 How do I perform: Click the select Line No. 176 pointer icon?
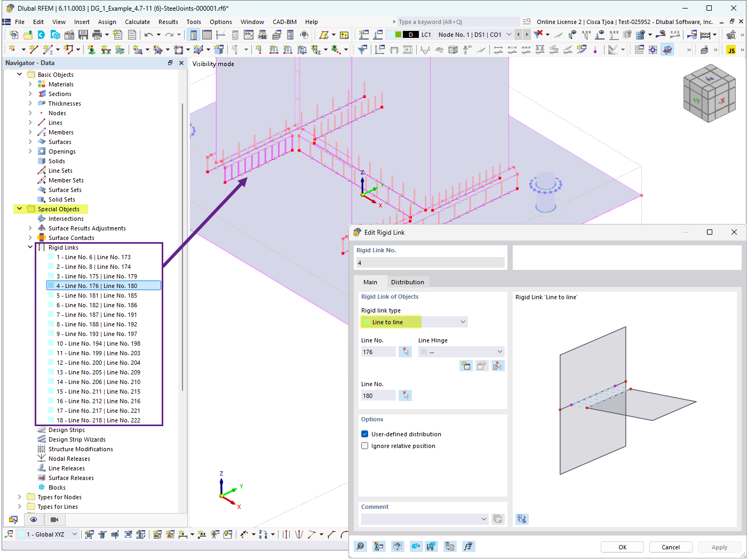(x=405, y=351)
